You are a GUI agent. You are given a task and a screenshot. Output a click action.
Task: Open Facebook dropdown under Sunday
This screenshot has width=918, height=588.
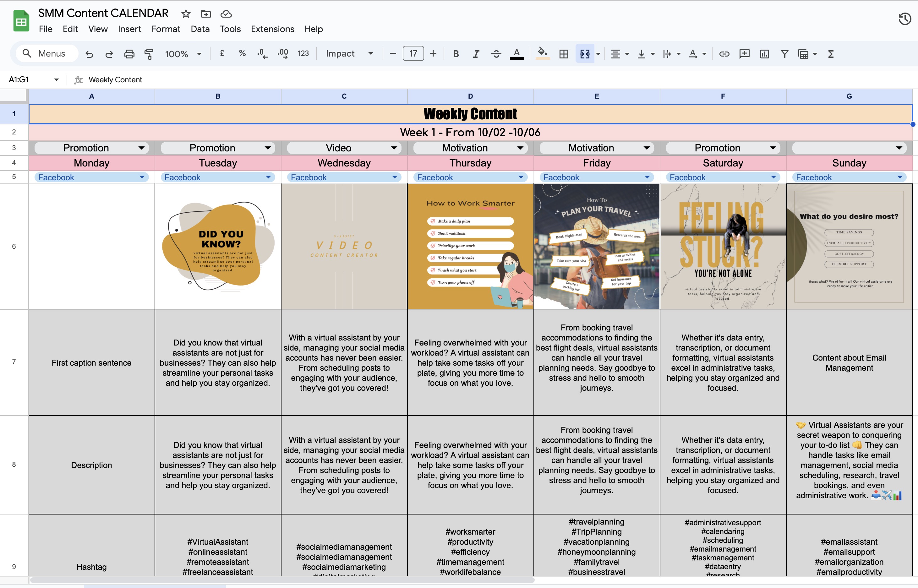899,177
